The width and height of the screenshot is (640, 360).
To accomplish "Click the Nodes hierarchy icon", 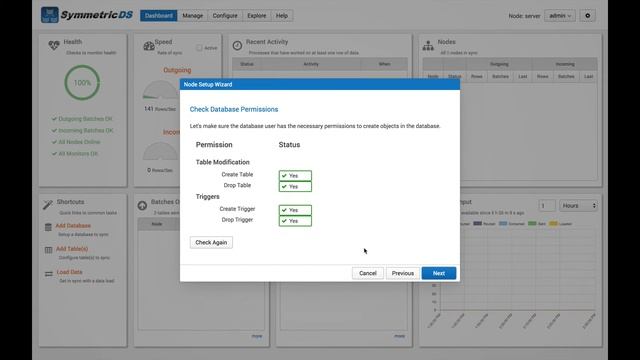I will [x=428, y=45].
